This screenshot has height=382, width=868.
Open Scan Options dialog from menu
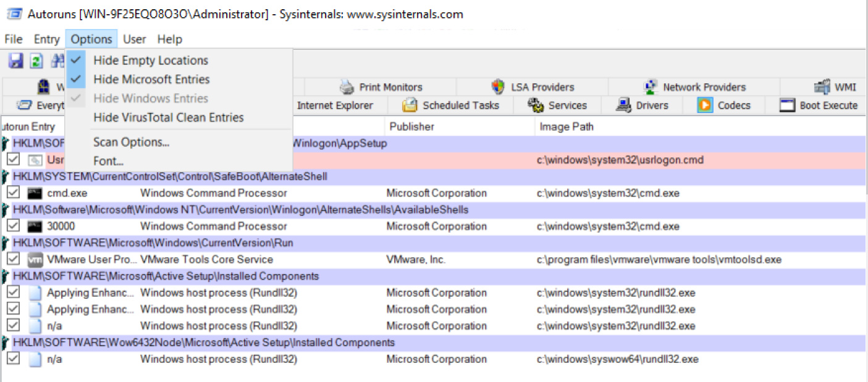[131, 143]
